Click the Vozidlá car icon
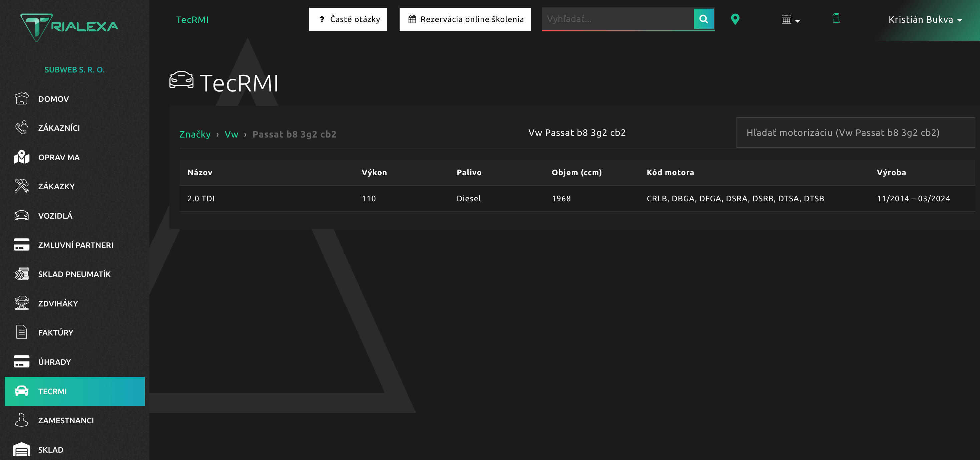The height and width of the screenshot is (460, 980). pyautogui.click(x=22, y=216)
